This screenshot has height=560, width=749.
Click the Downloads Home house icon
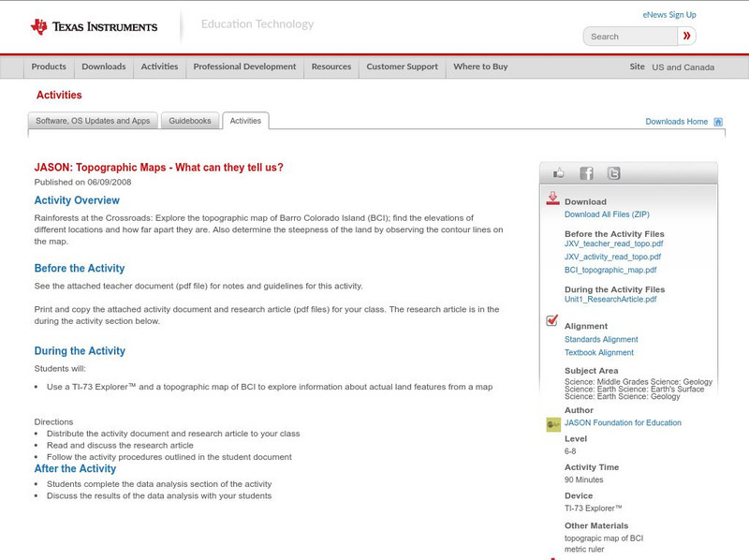718,122
